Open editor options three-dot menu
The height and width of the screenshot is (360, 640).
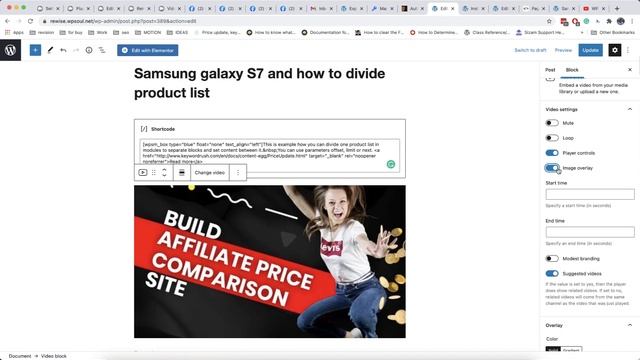[628, 50]
